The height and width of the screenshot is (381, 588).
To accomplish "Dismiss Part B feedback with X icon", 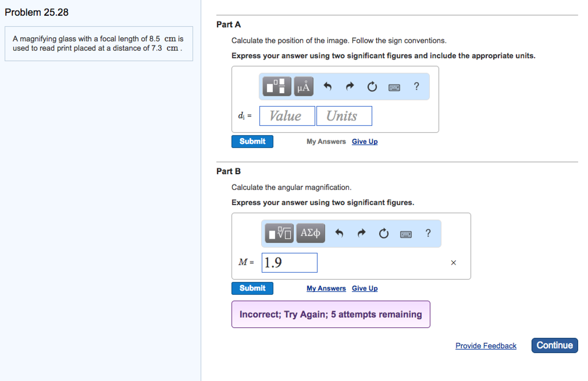I will pos(454,263).
